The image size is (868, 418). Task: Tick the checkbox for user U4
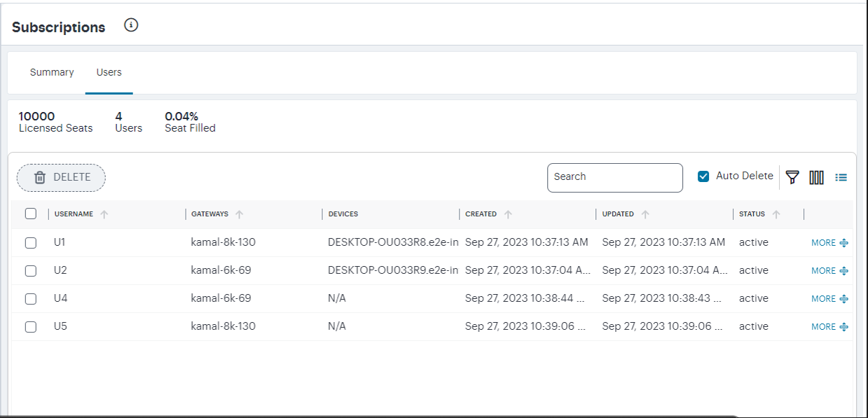(x=31, y=299)
